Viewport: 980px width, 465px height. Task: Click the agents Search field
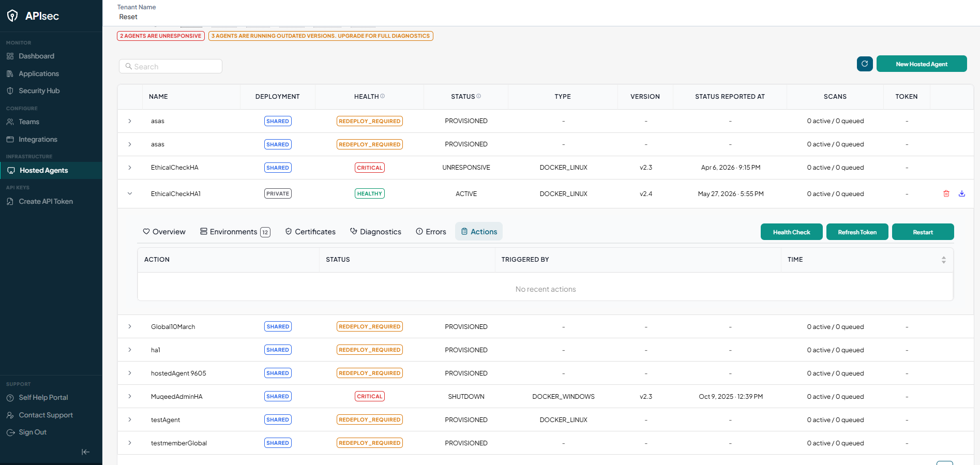tap(171, 66)
